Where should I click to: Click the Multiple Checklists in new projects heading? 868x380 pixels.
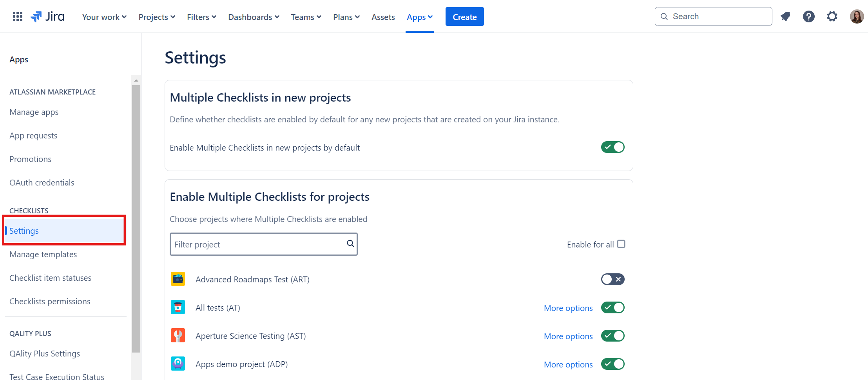[260, 97]
